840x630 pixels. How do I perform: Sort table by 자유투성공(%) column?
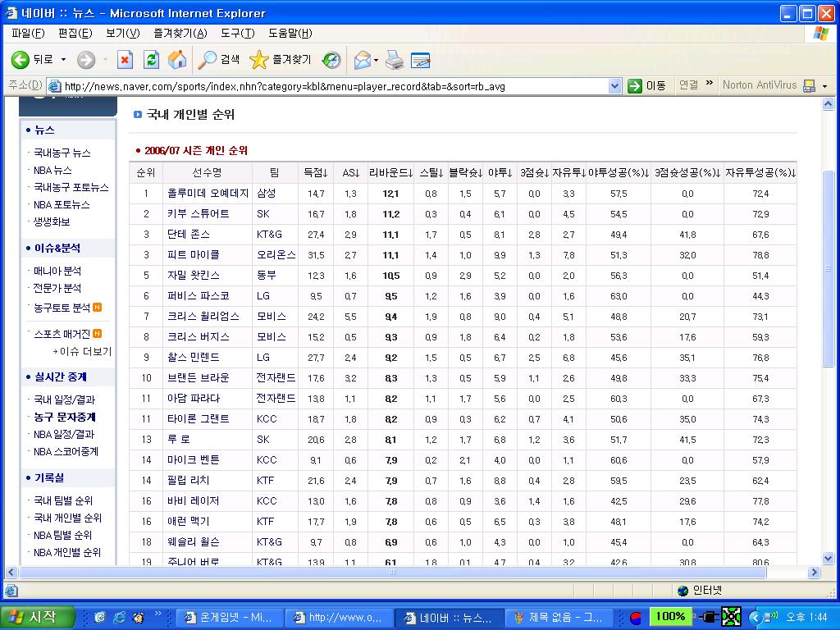(x=760, y=172)
